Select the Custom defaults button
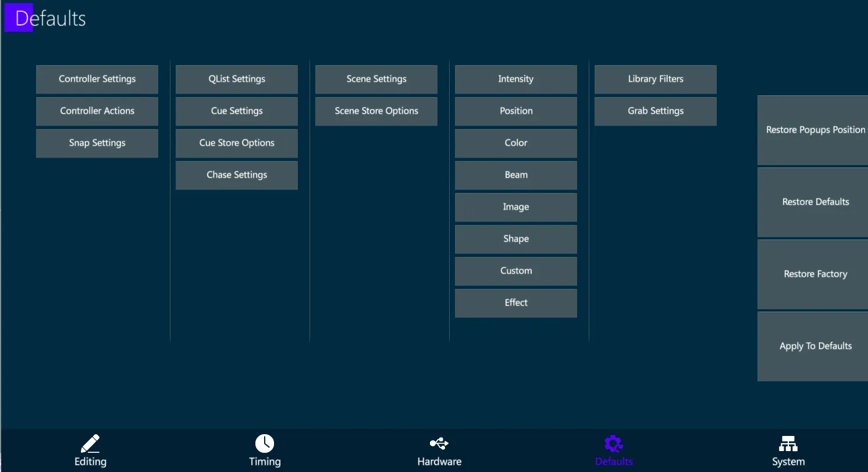 point(516,271)
